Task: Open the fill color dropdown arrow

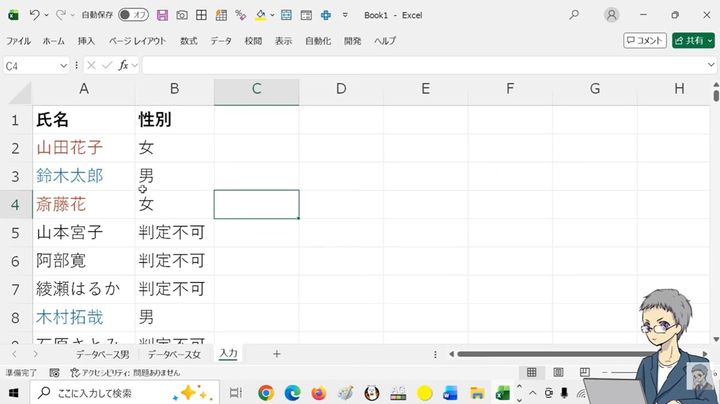Action: (x=272, y=15)
